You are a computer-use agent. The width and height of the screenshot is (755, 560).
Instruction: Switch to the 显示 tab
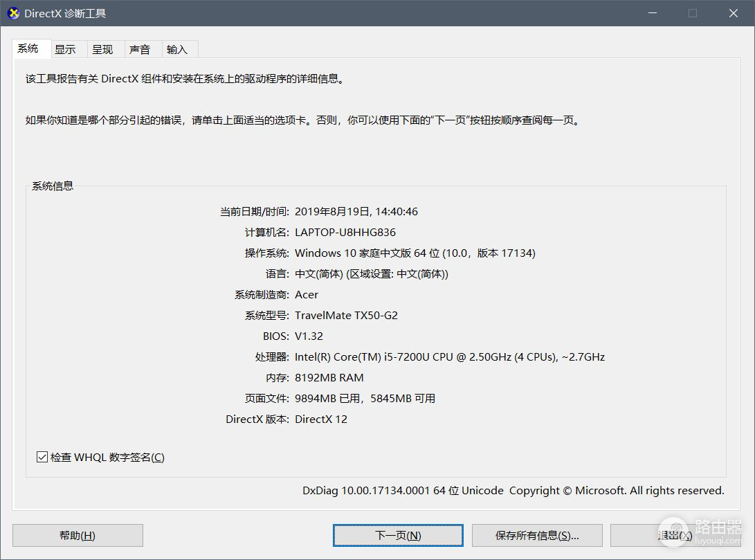pos(65,49)
